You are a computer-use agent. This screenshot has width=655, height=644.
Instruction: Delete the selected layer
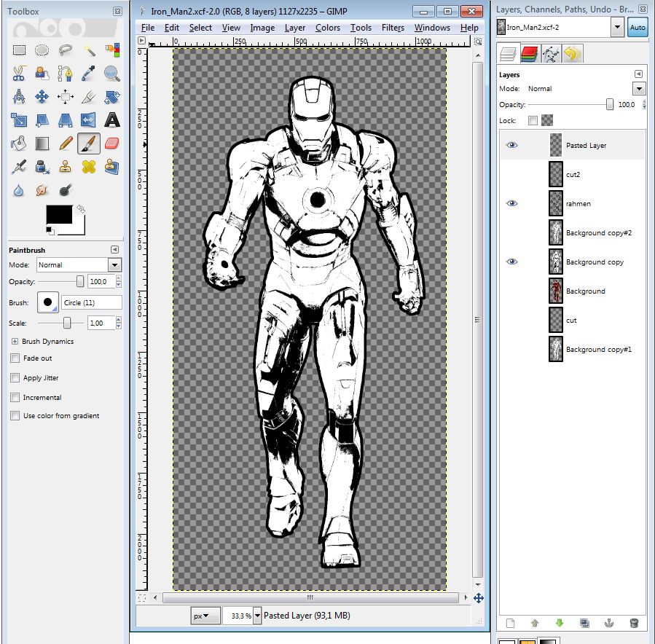[x=634, y=624]
